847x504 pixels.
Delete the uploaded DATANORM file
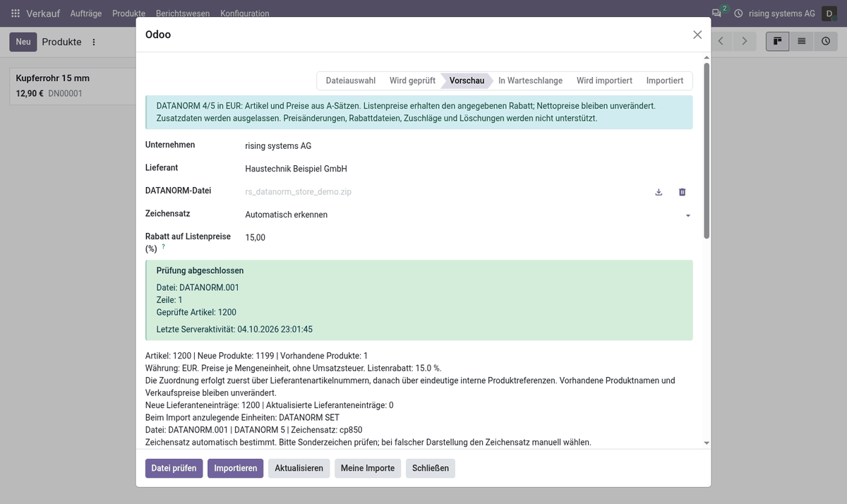(x=682, y=192)
